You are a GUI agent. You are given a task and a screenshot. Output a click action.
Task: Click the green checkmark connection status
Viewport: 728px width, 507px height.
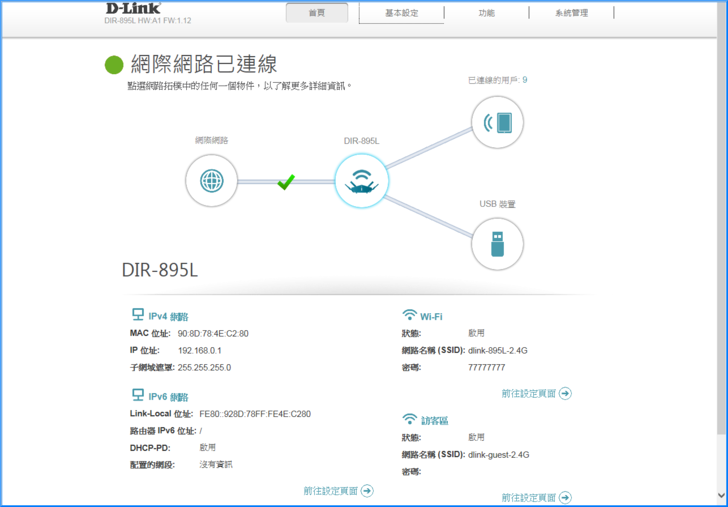coord(286,182)
